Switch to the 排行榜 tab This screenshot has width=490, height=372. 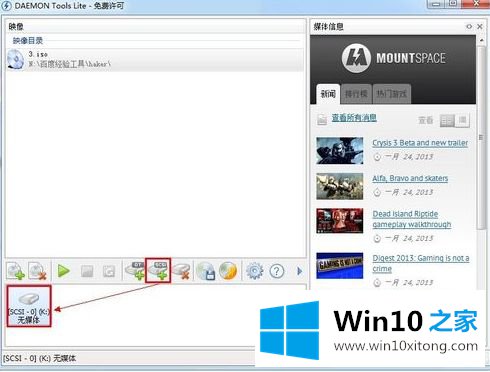pyautogui.click(x=356, y=94)
